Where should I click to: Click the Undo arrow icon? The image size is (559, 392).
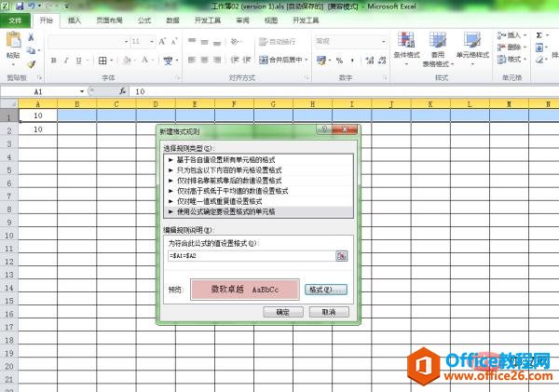pyautogui.click(x=32, y=6)
